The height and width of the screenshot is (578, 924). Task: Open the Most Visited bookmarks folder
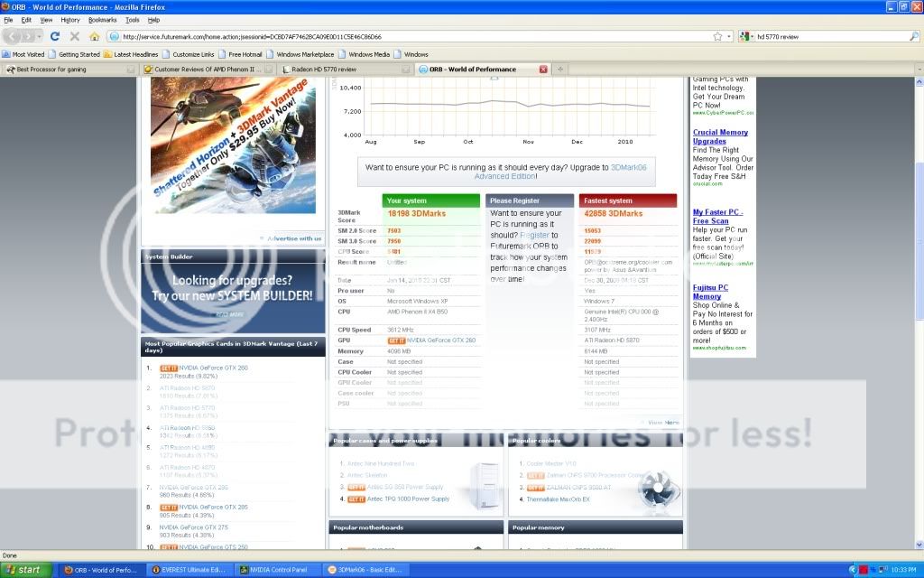click(x=23, y=54)
